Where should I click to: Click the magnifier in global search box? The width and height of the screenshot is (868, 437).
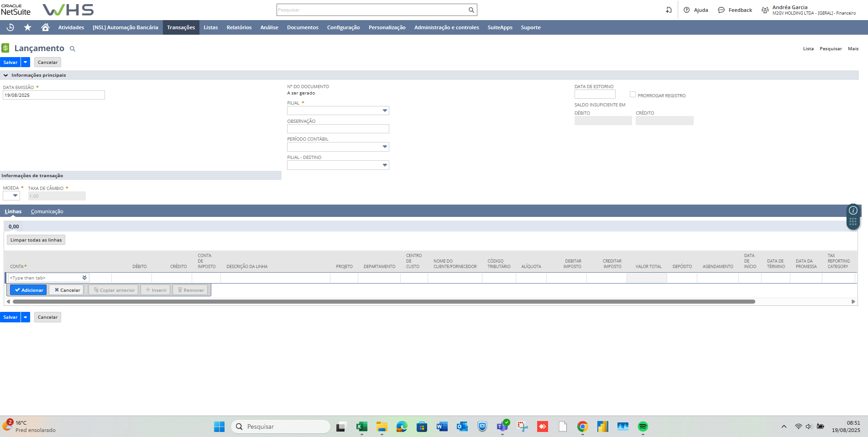(471, 10)
